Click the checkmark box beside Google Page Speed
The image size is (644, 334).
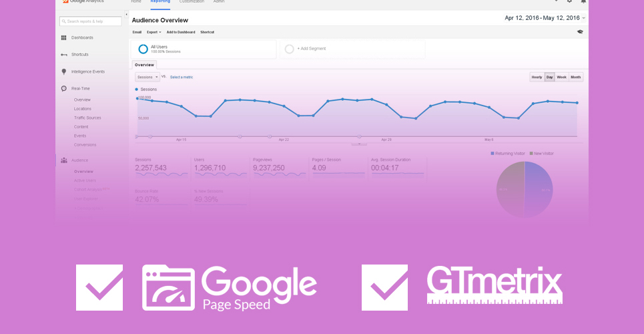pos(99,287)
